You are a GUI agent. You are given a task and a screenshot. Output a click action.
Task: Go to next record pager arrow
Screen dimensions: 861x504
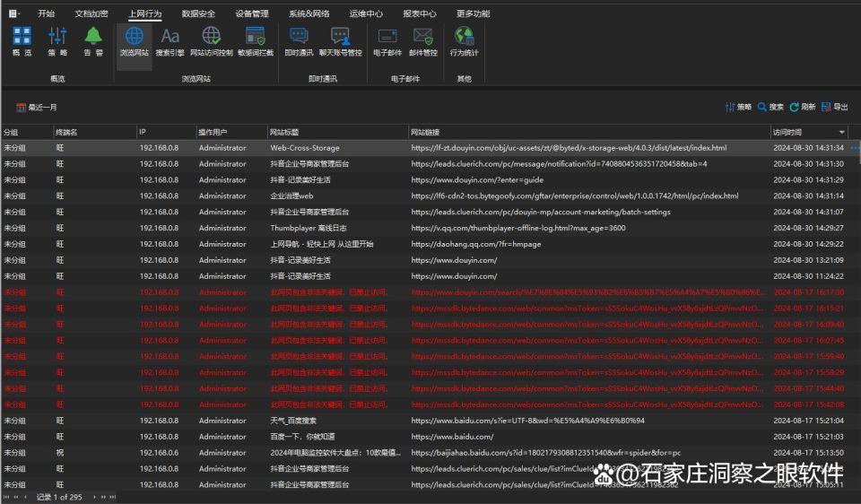(94, 497)
